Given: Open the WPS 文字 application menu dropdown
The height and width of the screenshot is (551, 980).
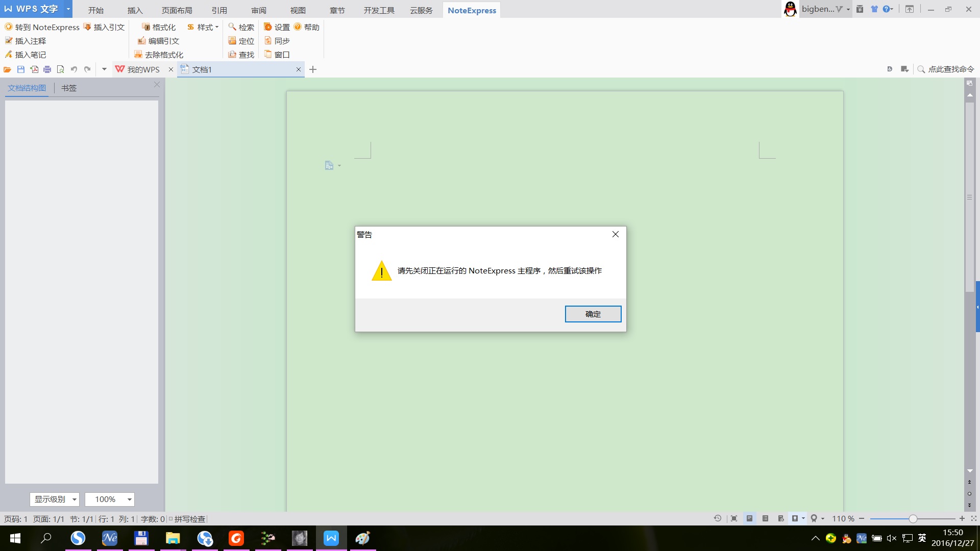Looking at the screenshot, I should point(68,9).
